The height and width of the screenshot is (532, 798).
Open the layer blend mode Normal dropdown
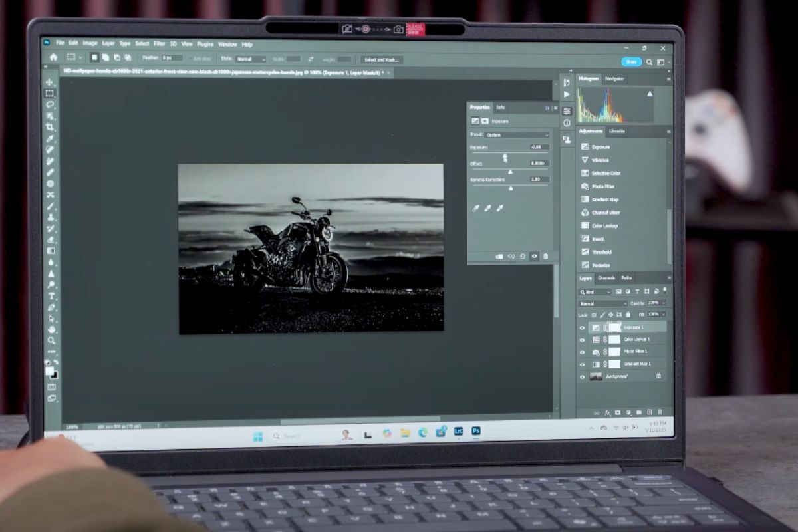(x=603, y=303)
